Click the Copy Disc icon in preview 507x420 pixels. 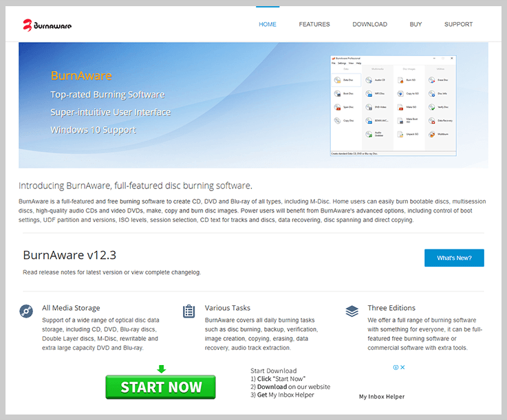point(338,120)
